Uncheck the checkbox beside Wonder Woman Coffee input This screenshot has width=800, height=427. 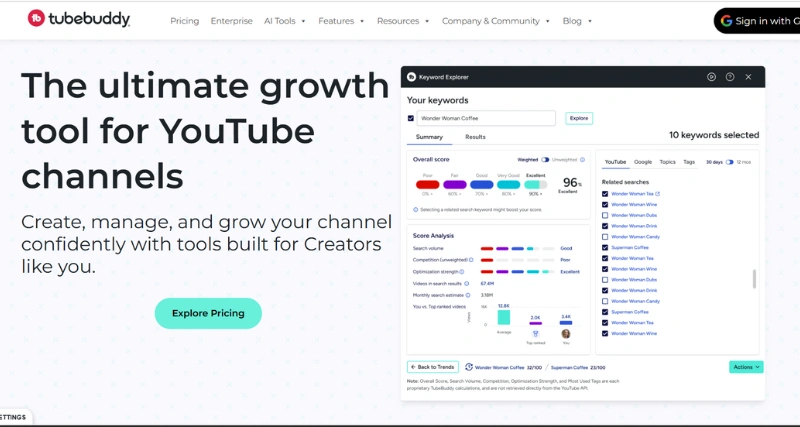(x=411, y=118)
